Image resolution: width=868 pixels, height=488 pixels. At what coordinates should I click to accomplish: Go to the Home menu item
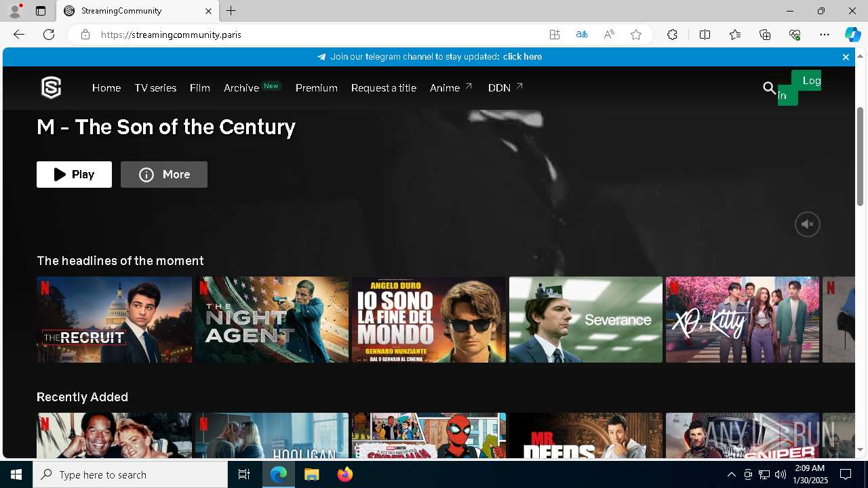(x=106, y=88)
